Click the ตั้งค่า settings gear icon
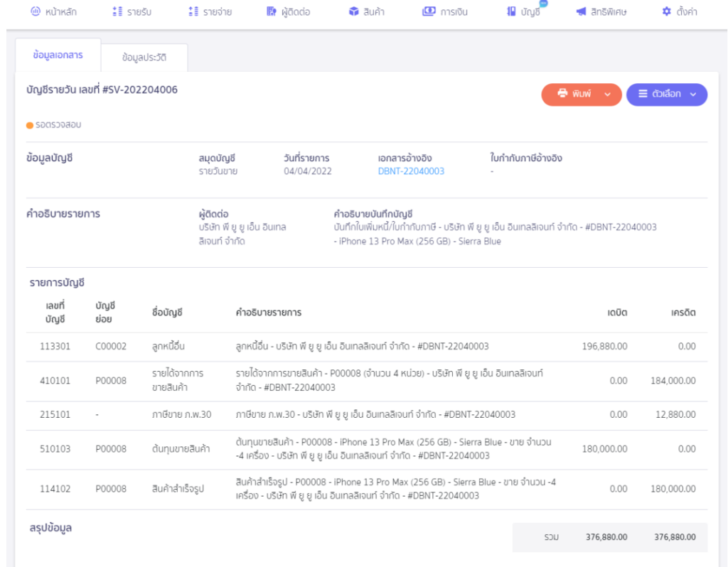 666,11
